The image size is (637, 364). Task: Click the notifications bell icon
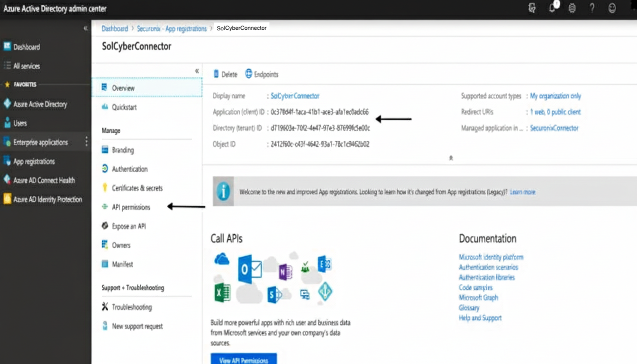click(x=552, y=8)
